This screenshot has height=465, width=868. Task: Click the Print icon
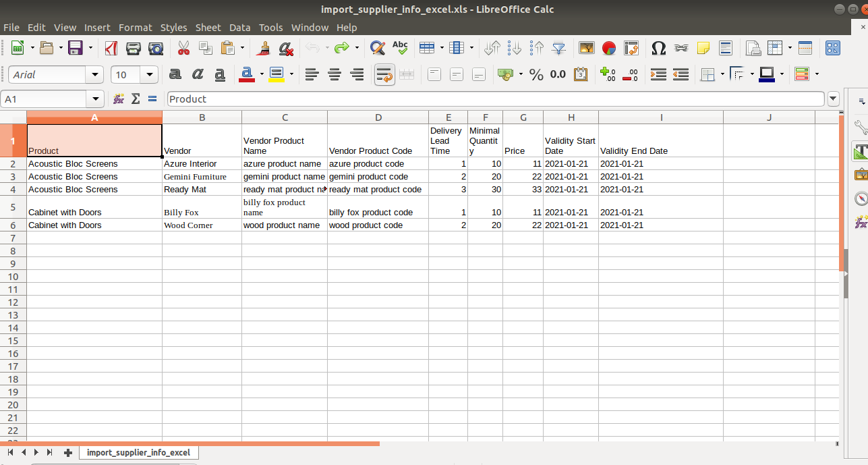134,48
